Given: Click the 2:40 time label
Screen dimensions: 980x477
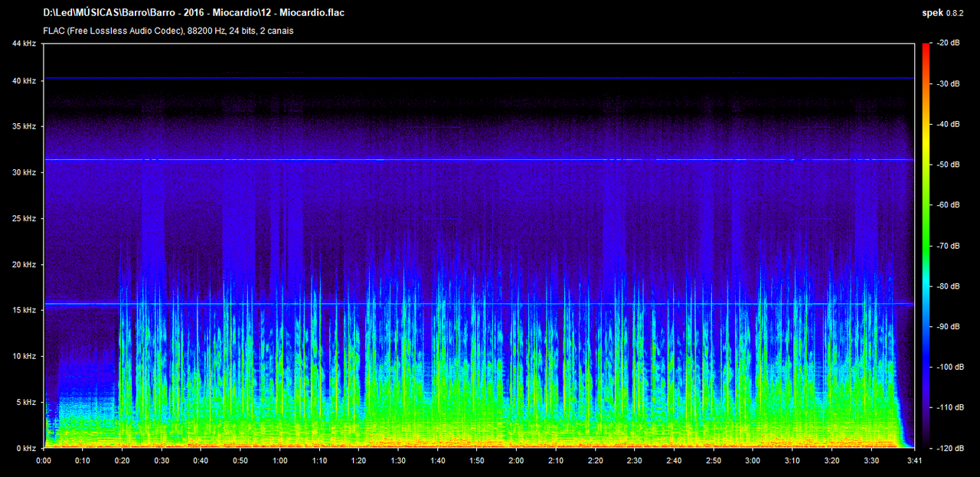Looking at the screenshot, I should click(x=674, y=460).
